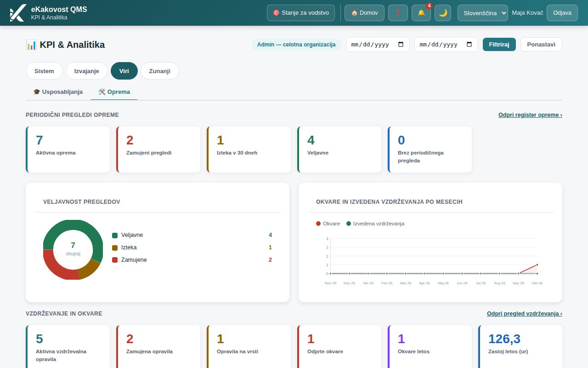Click the Opravila na vrsti card
The image size is (588, 368).
249,347
